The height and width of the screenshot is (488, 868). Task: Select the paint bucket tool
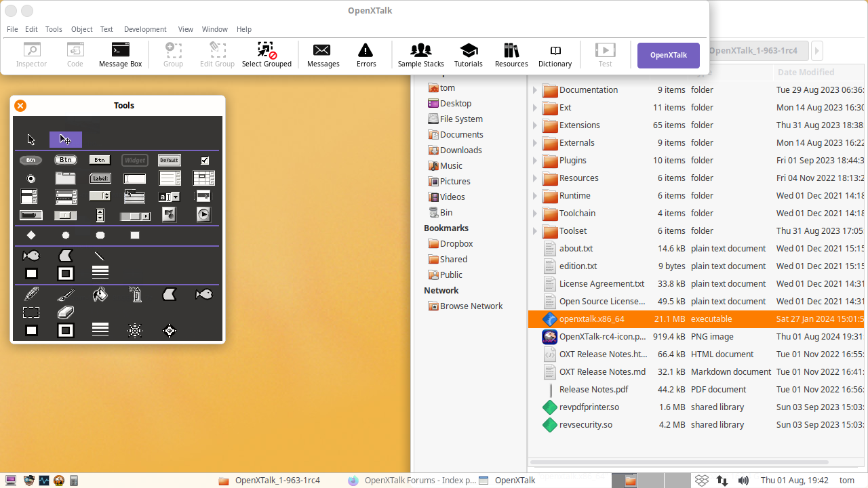tap(100, 294)
